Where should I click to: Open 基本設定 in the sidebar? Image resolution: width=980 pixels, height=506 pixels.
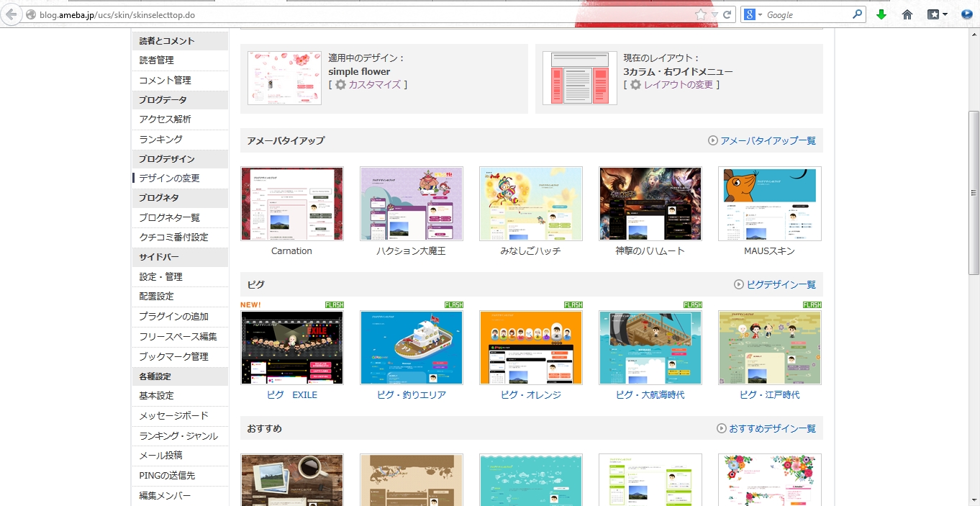pyautogui.click(x=156, y=396)
